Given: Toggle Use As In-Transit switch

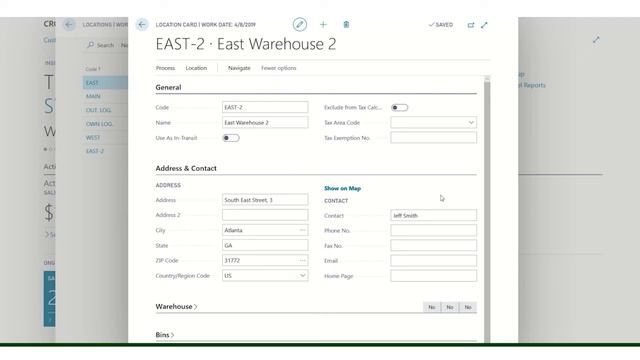Looking at the screenshot, I should (231, 138).
